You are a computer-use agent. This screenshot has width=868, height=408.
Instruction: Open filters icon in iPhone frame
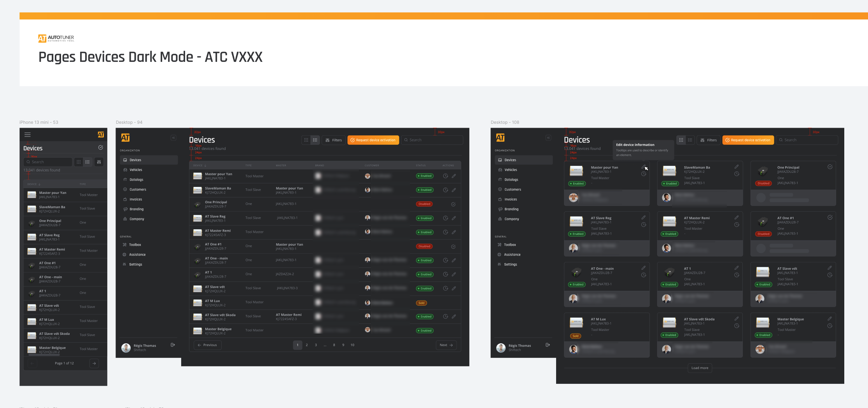[x=99, y=162]
